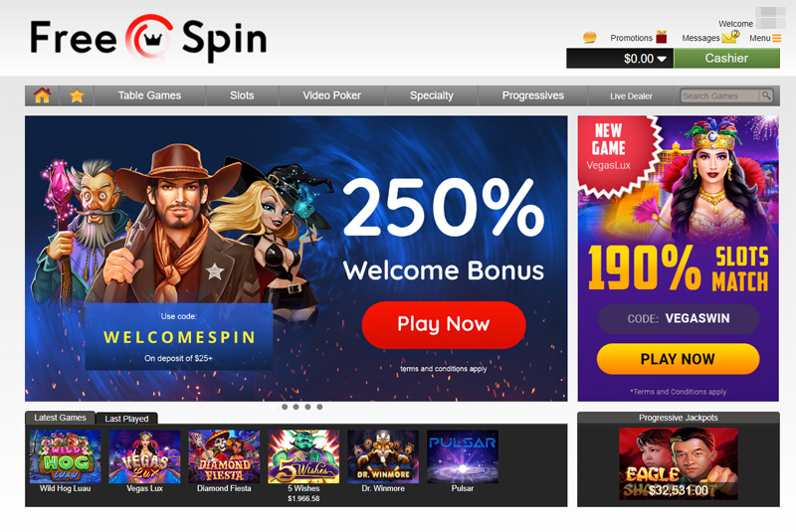Switch to the Last Played tab
Screen dimensions: 796x532
[x=126, y=419]
